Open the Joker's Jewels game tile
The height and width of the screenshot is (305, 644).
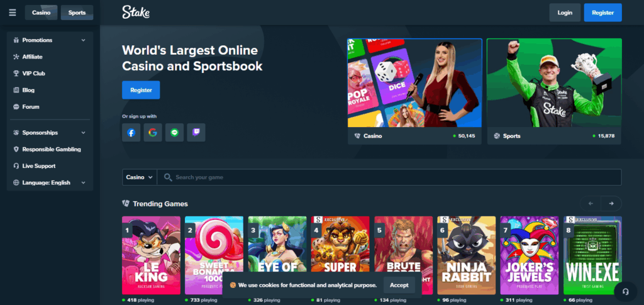530,255
